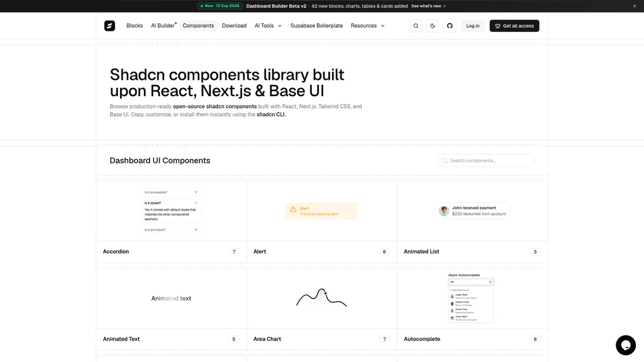
Task: Open the search icon in navbar
Action: point(416,26)
